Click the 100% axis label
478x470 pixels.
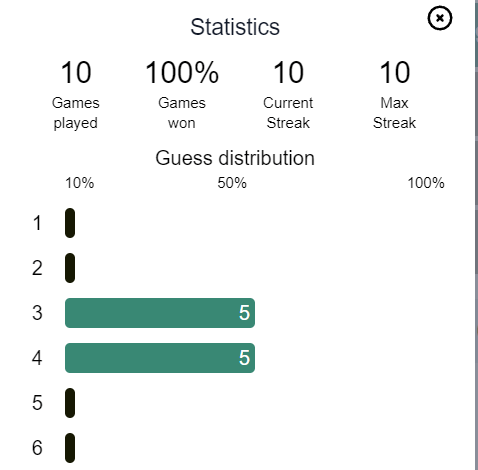click(426, 183)
